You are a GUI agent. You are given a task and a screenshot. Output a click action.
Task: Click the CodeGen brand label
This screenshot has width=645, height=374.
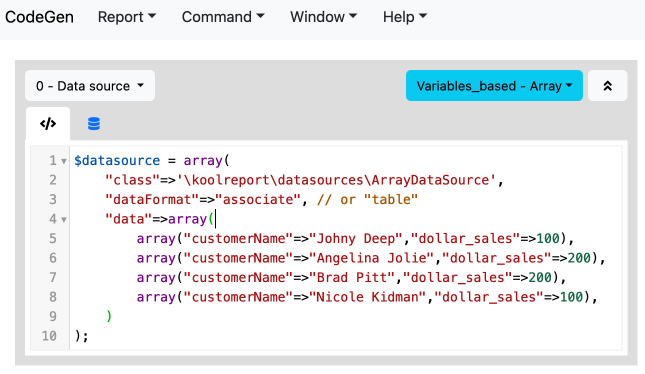(39, 17)
